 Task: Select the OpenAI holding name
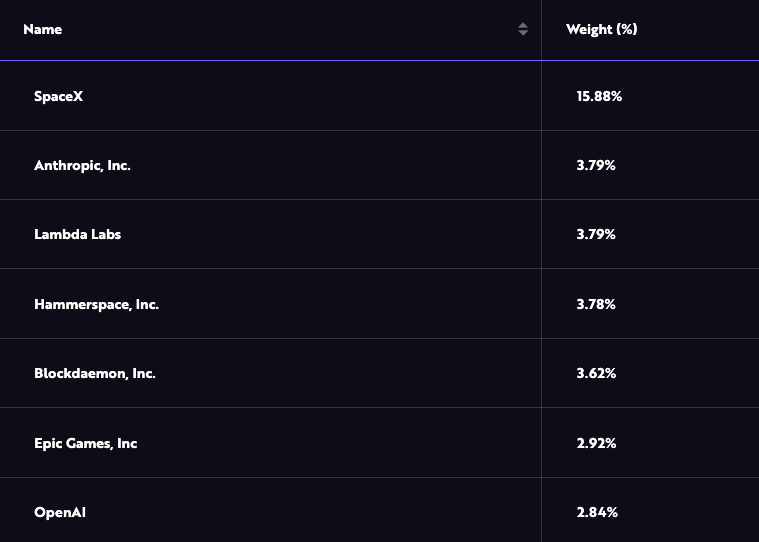[61, 512]
